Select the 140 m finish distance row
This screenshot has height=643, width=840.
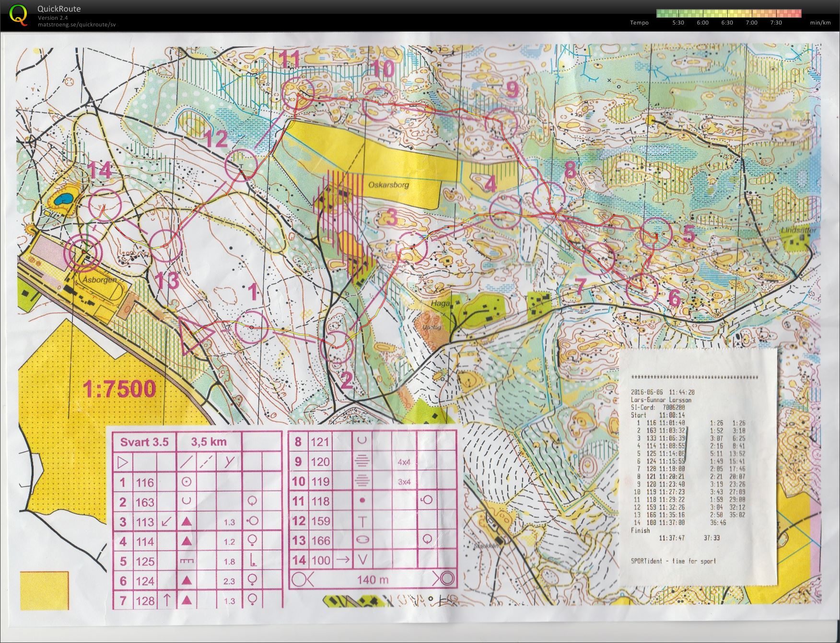[x=373, y=580]
